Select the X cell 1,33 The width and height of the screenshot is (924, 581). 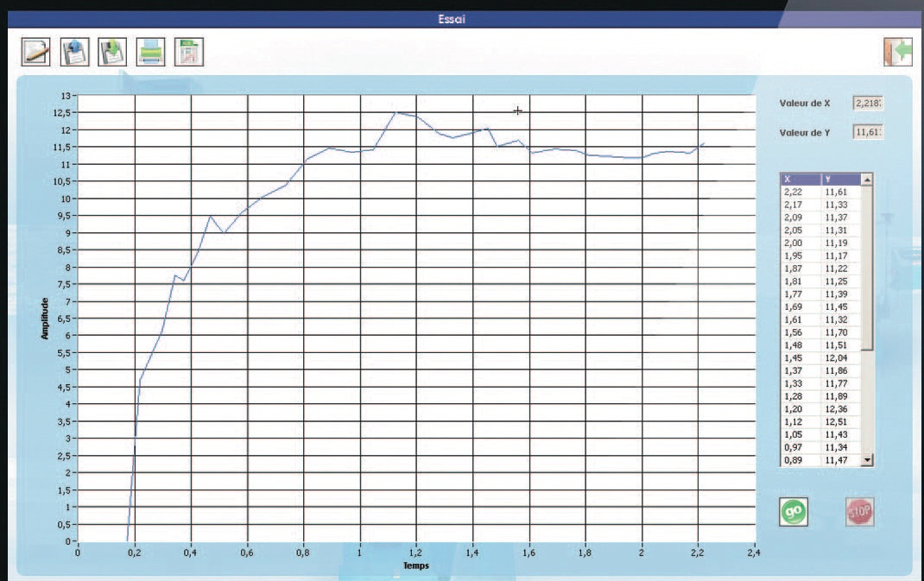click(801, 383)
